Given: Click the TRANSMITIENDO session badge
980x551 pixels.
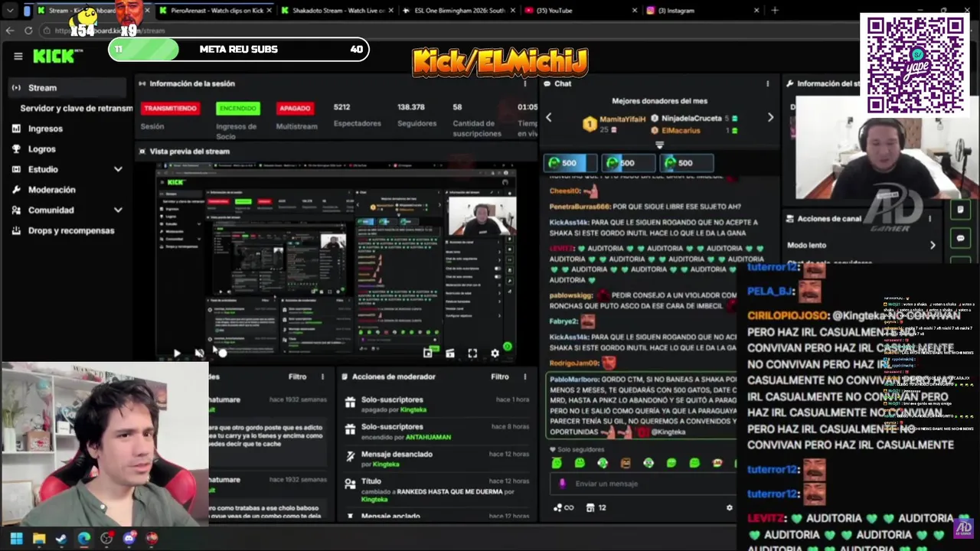Looking at the screenshot, I should (170, 109).
